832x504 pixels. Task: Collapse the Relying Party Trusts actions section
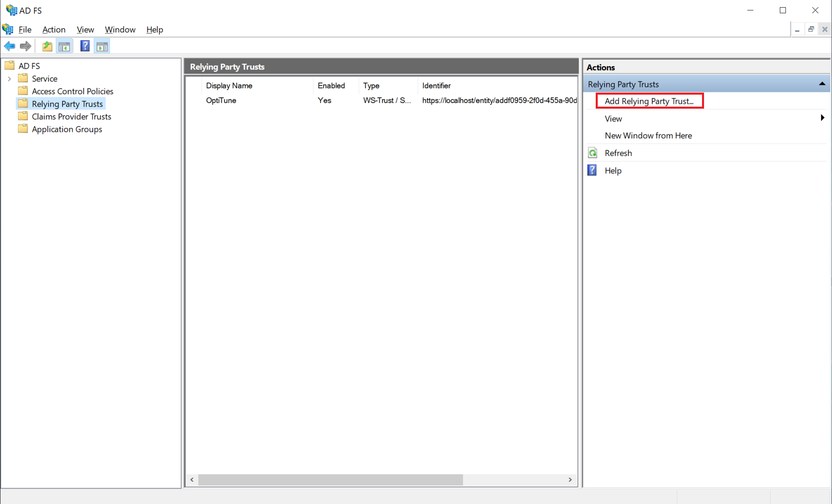[x=822, y=84]
